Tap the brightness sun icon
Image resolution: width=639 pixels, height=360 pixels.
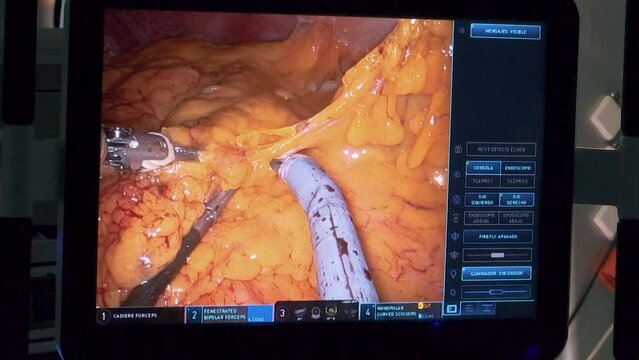(x=453, y=292)
